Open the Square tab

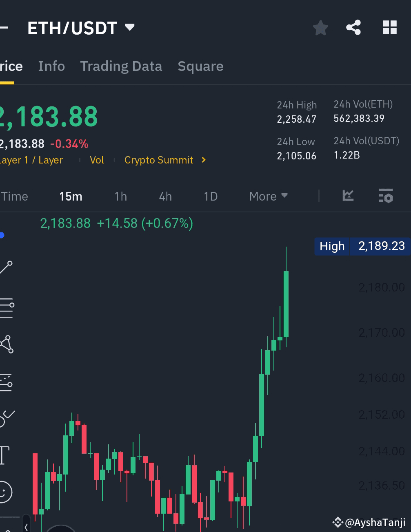tap(200, 66)
